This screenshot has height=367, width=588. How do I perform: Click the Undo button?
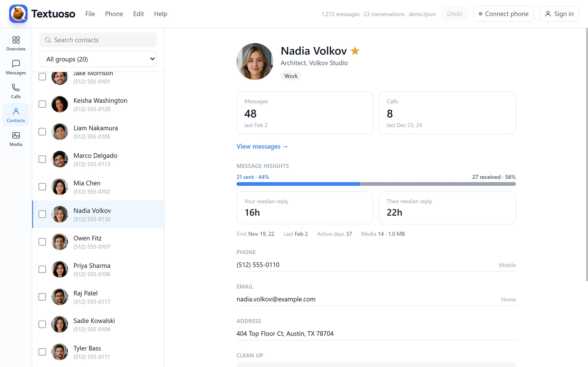point(454,14)
